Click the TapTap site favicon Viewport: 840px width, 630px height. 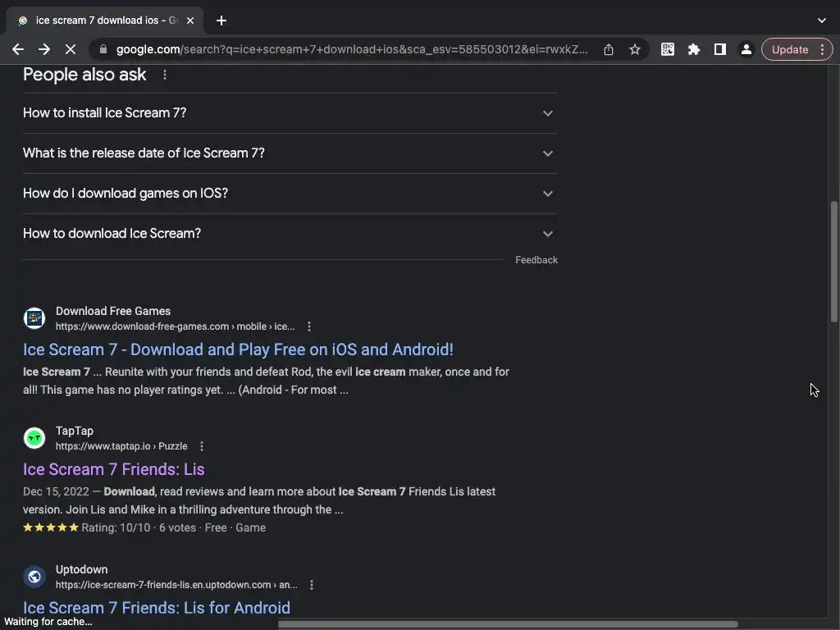[34, 438]
